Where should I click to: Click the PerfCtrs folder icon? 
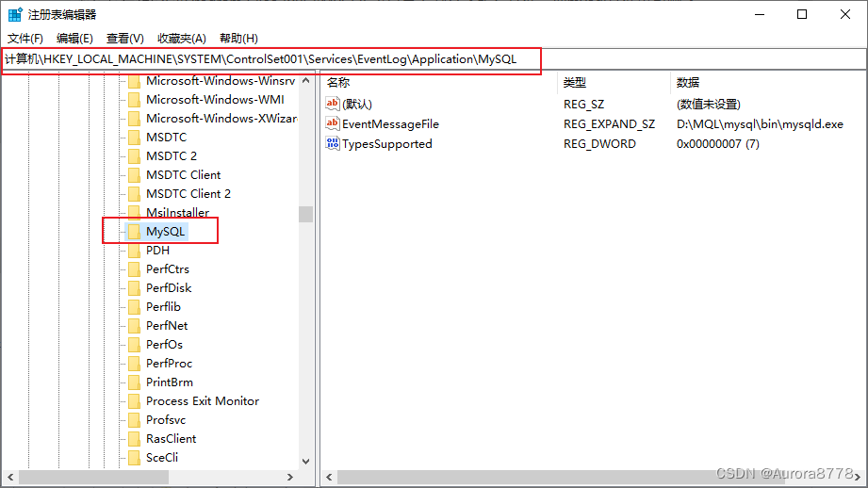[x=134, y=269]
